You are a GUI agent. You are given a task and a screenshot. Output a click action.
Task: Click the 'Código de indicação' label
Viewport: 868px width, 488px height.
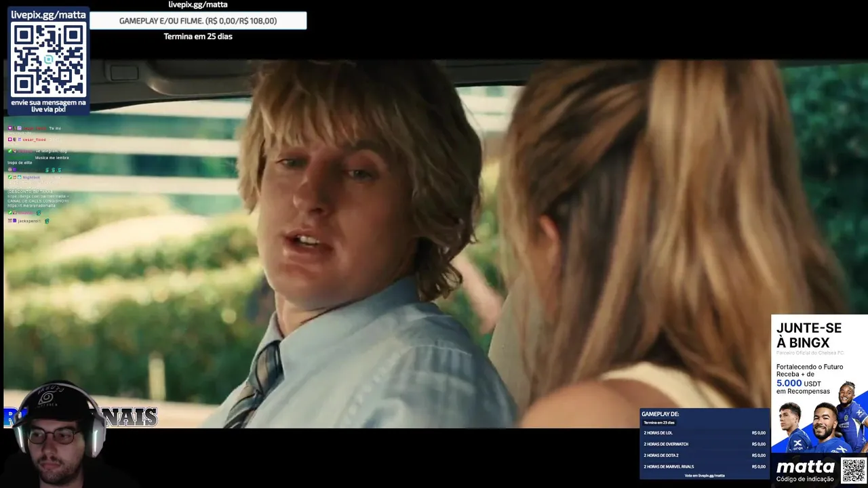click(x=805, y=479)
